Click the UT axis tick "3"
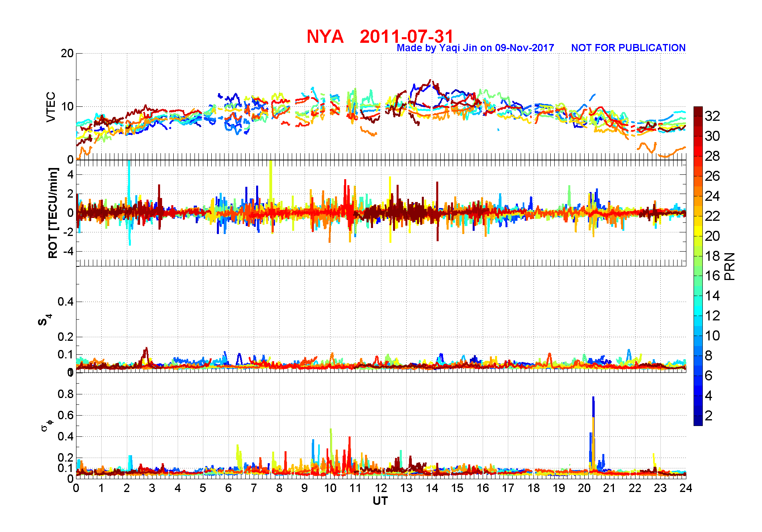This screenshot has width=762, height=532. (152, 488)
